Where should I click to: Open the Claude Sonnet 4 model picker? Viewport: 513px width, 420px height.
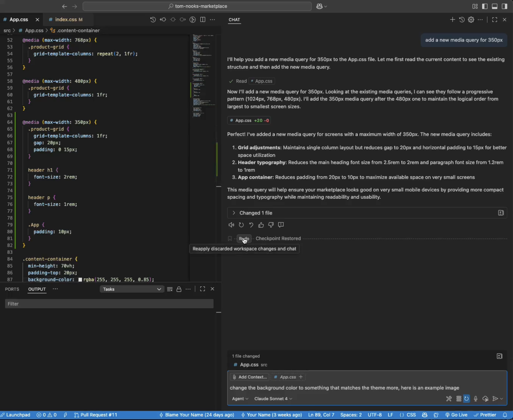273,399
